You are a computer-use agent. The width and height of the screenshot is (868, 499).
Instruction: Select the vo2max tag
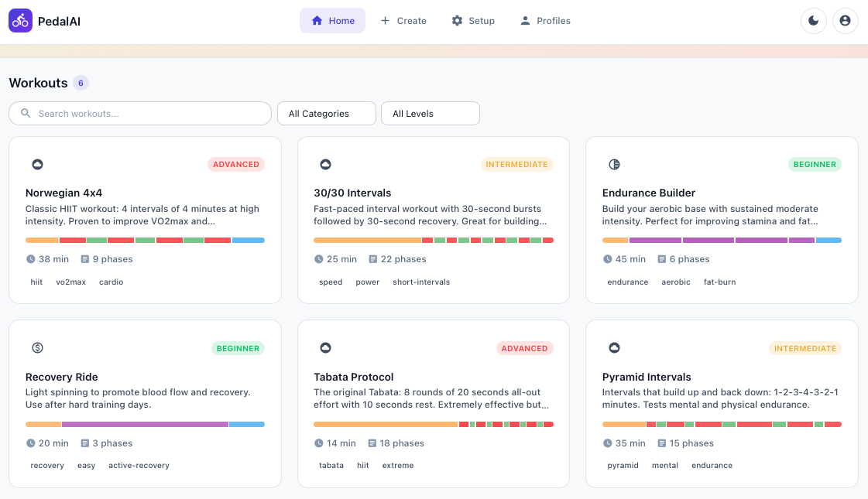70,282
